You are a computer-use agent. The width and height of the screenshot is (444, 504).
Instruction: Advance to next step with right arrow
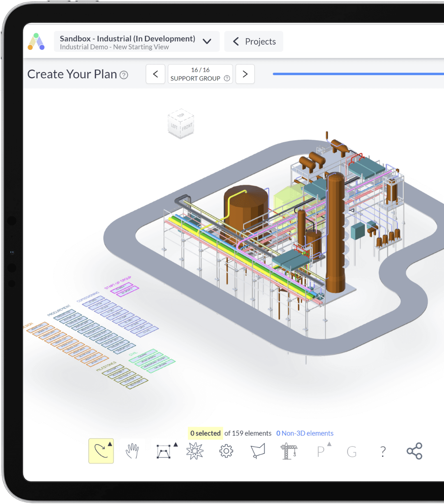tap(245, 74)
